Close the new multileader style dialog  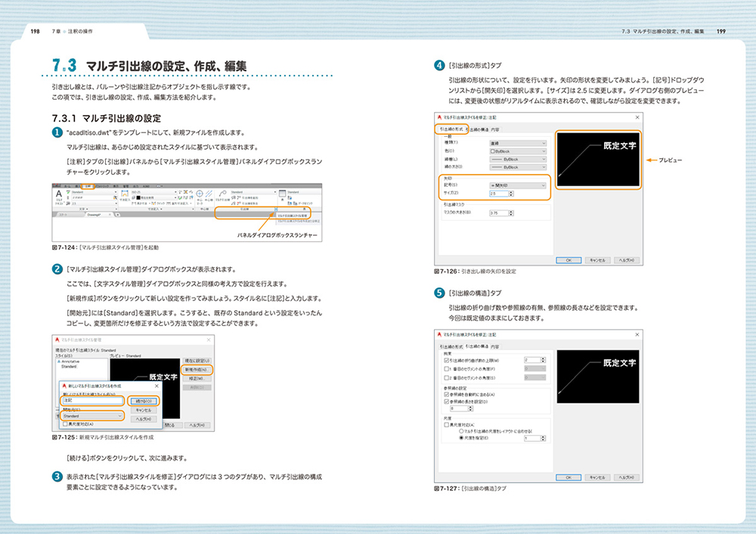point(156,386)
